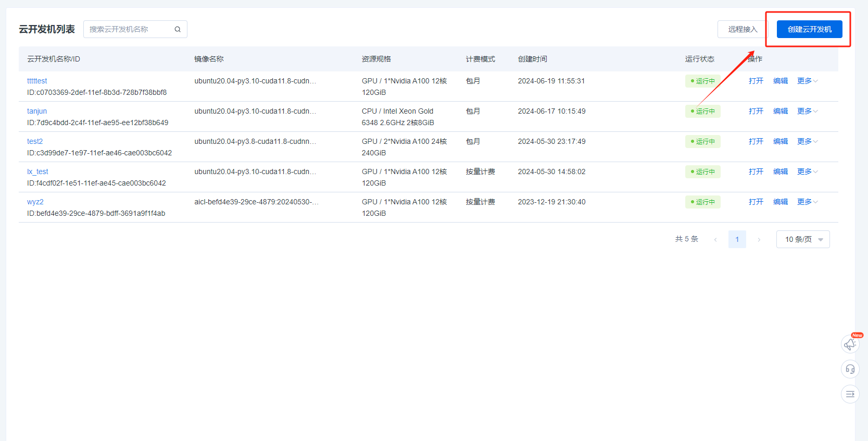Viewport: 868px width, 441px height.
Task: Click the 共 5 条 total count
Action: coord(687,239)
